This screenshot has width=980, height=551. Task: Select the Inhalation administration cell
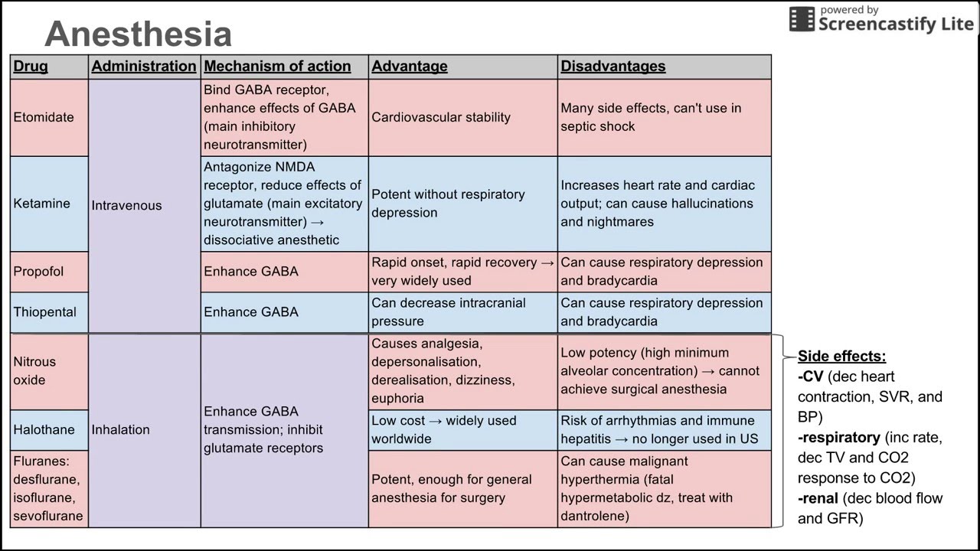point(121,430)
